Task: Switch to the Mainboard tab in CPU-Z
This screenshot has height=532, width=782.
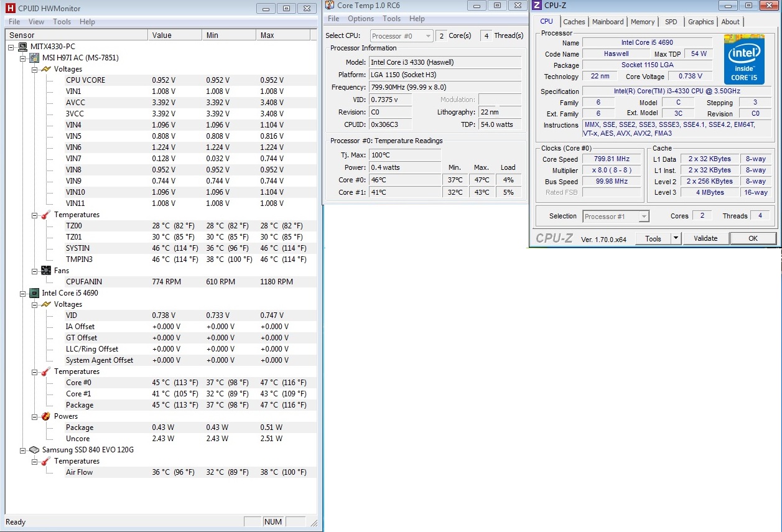Action: (608, 22)
